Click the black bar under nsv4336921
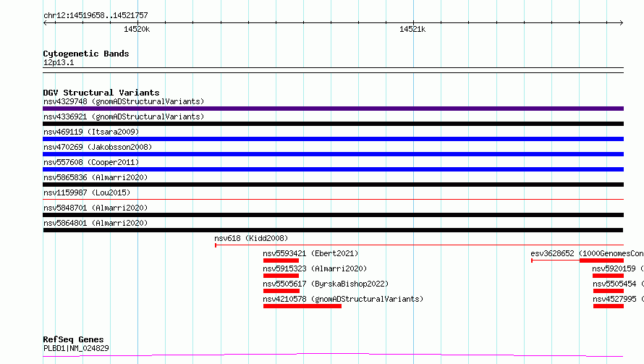This screenshot has width=644, height=364. click(x=333, y=124)
